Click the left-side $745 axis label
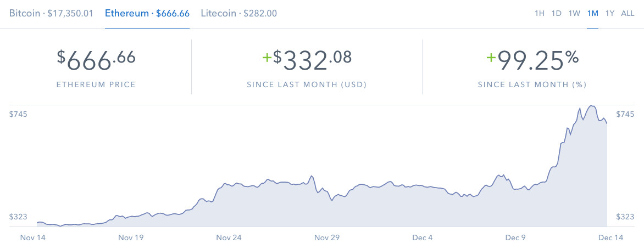Viewport: 644px width, 249px height. 18,114
